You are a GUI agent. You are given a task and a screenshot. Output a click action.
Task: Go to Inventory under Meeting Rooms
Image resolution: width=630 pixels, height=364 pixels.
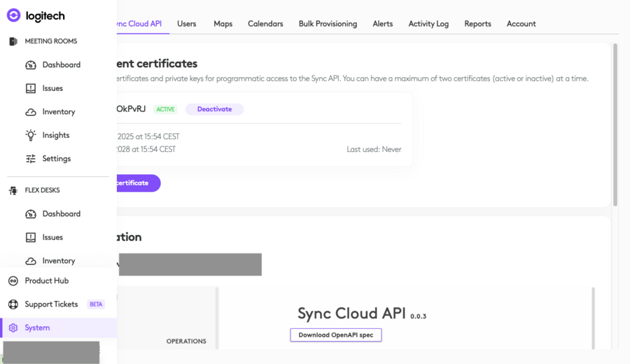(59, 112)
